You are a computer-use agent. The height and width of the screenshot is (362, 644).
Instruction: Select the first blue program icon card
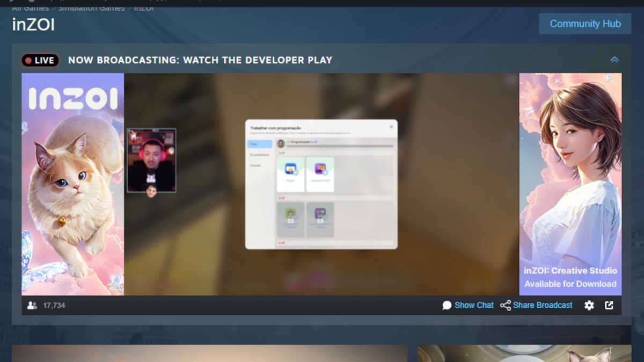click(290, 174)
